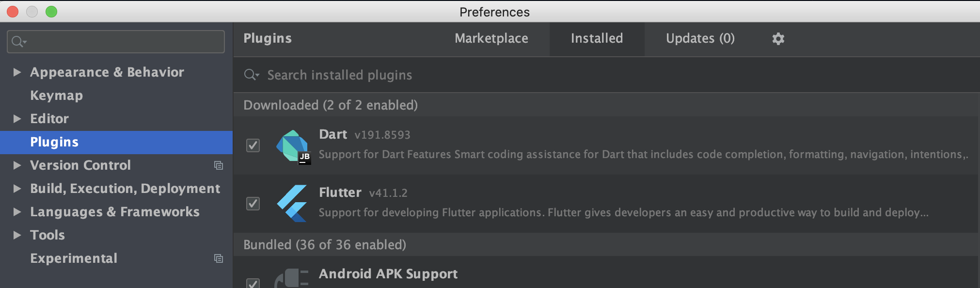
Task: Click the Downloaded (2 of 2 enabled) header
Action: coord(331,105)
